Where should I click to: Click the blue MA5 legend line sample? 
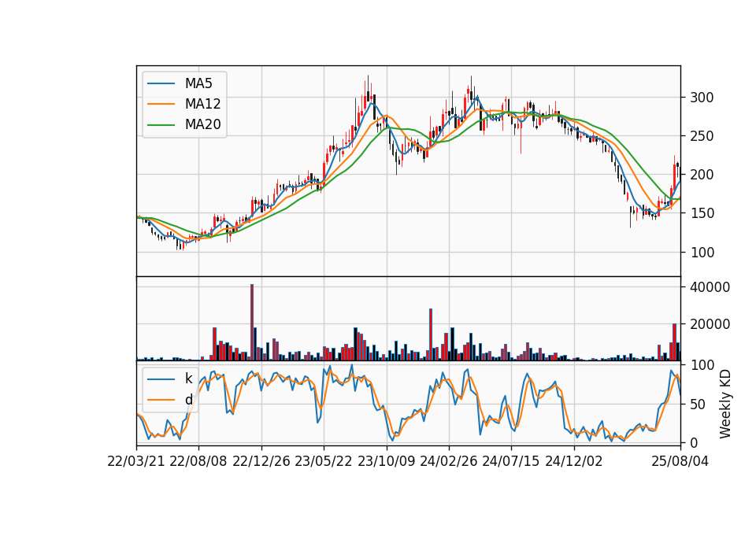point(161,84)
